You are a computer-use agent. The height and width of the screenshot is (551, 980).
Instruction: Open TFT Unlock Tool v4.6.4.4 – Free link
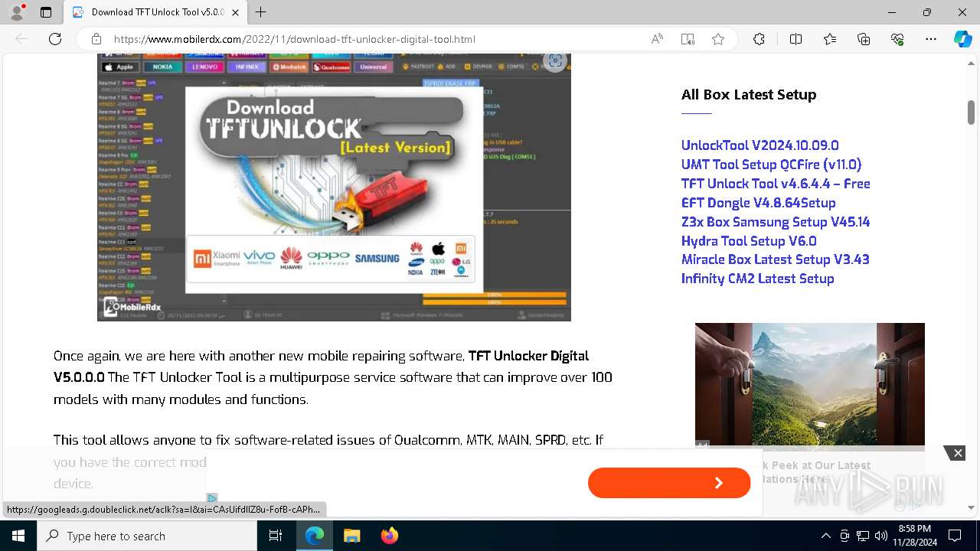776,184
